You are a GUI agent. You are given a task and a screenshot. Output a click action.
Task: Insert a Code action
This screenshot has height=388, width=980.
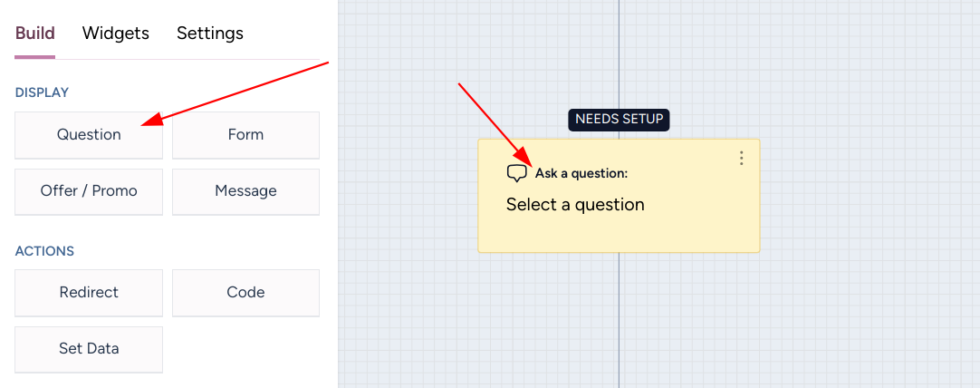[x=245, y=292]
